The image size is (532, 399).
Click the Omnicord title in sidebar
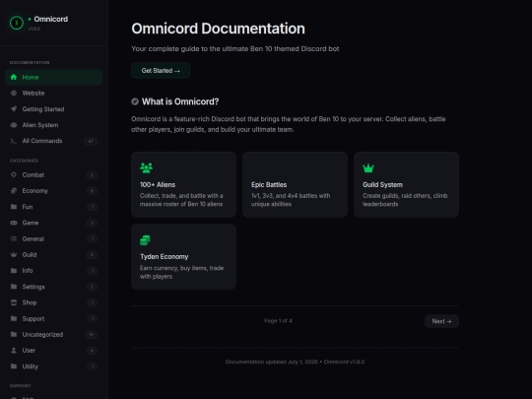[50, 19]
